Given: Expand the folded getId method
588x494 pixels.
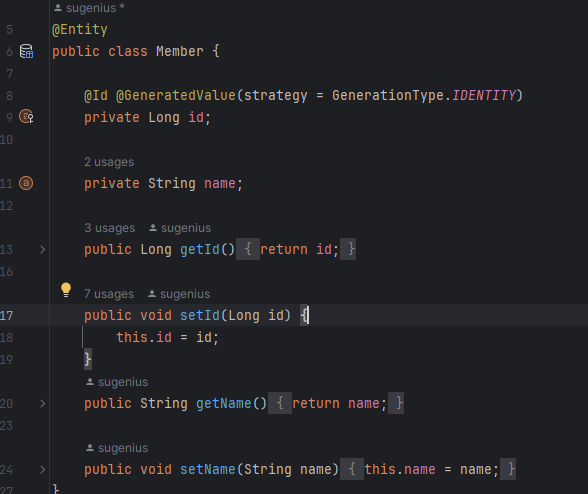Looking at the screenshot, I should point(42,249).
